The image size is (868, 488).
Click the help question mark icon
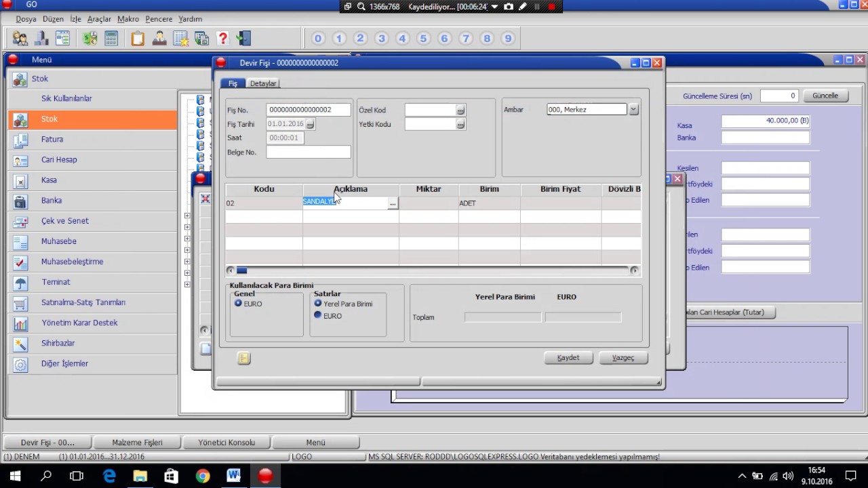click(x=222, y=39)
